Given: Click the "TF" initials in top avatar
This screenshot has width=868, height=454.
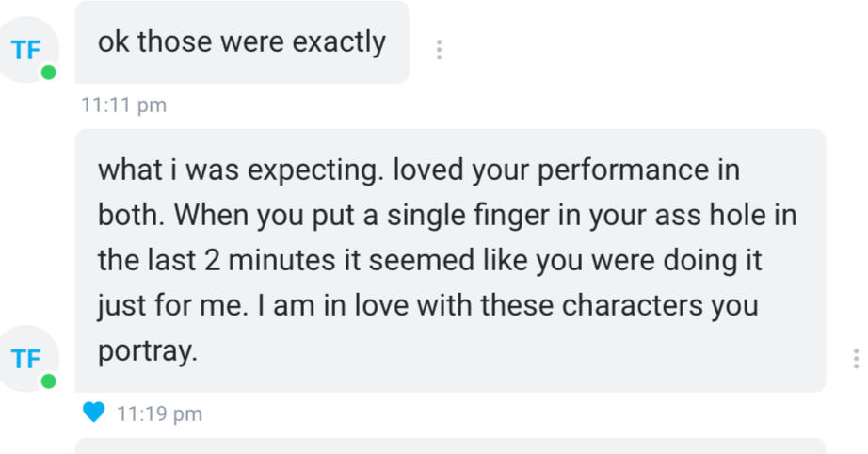Looking at the screenshot, I should pyautogui.click(x=25, y=50).
